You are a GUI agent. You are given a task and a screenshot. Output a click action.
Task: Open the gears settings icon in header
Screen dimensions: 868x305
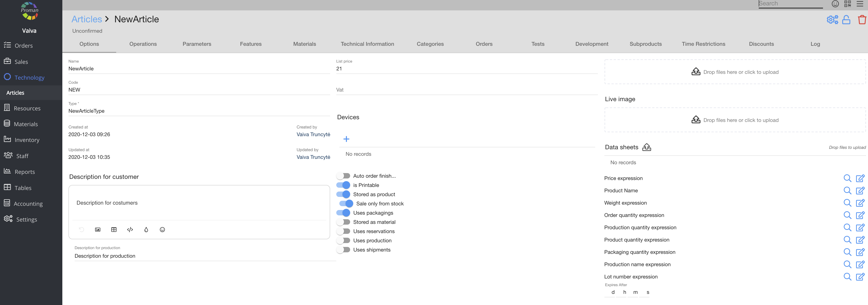[832, 20]
